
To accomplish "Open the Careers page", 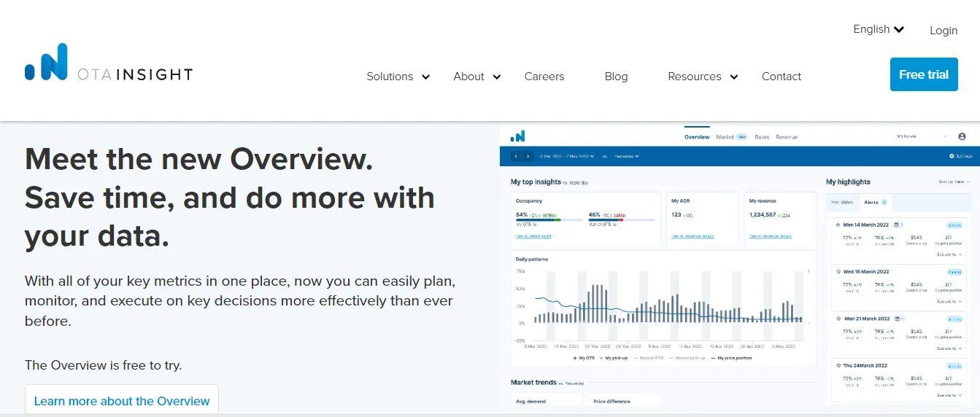I will [x=544, y=77].
